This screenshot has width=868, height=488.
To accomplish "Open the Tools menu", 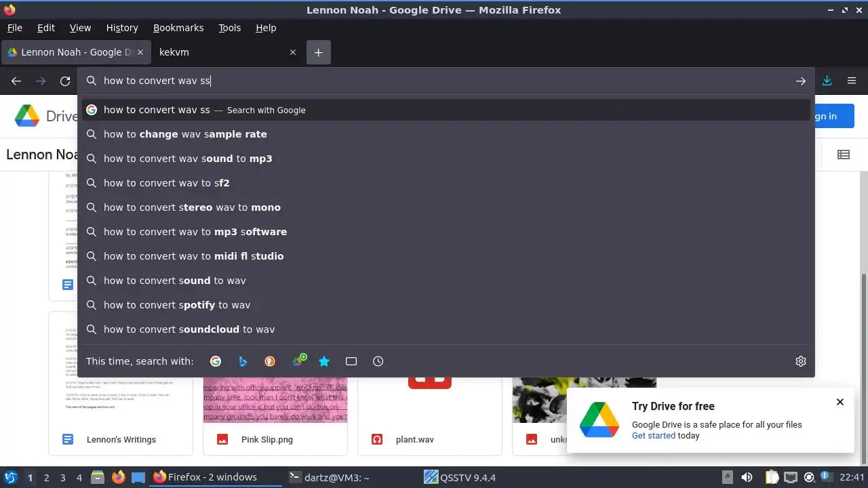I will pyautogui.click(x=229, y=28).
